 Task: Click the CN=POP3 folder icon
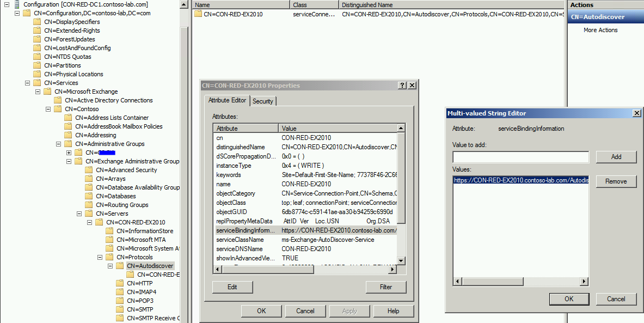(x=120, y=301)
